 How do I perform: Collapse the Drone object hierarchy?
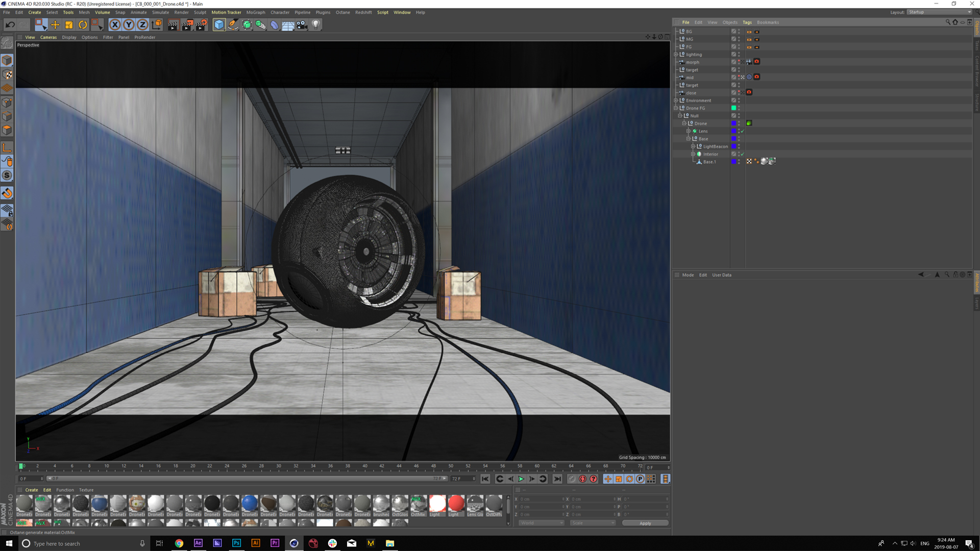click(684, 123)
